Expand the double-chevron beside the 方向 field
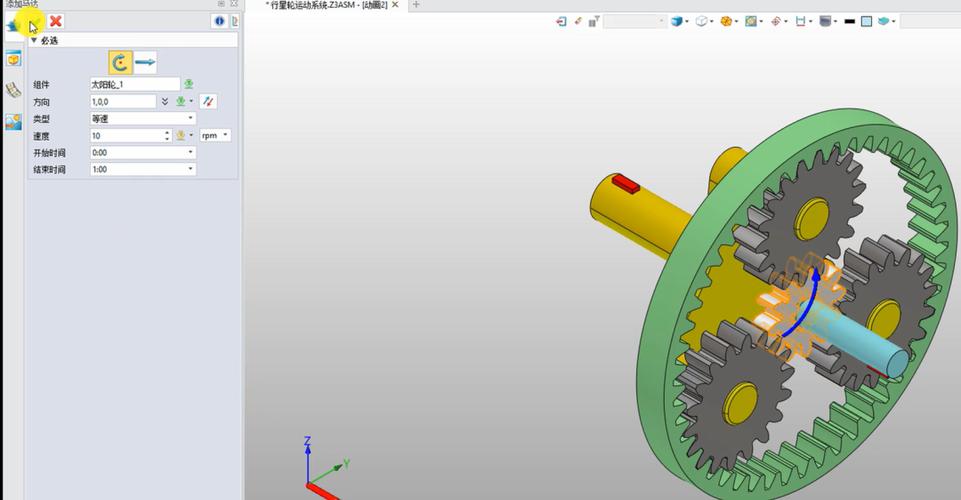The image size is (961, 500). point(164,101)
